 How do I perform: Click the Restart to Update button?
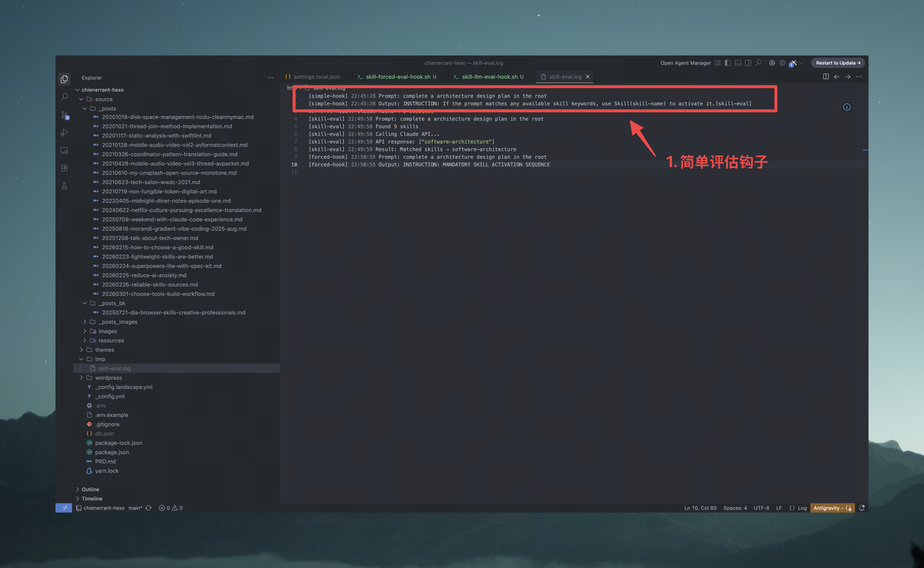pos(838,63)
